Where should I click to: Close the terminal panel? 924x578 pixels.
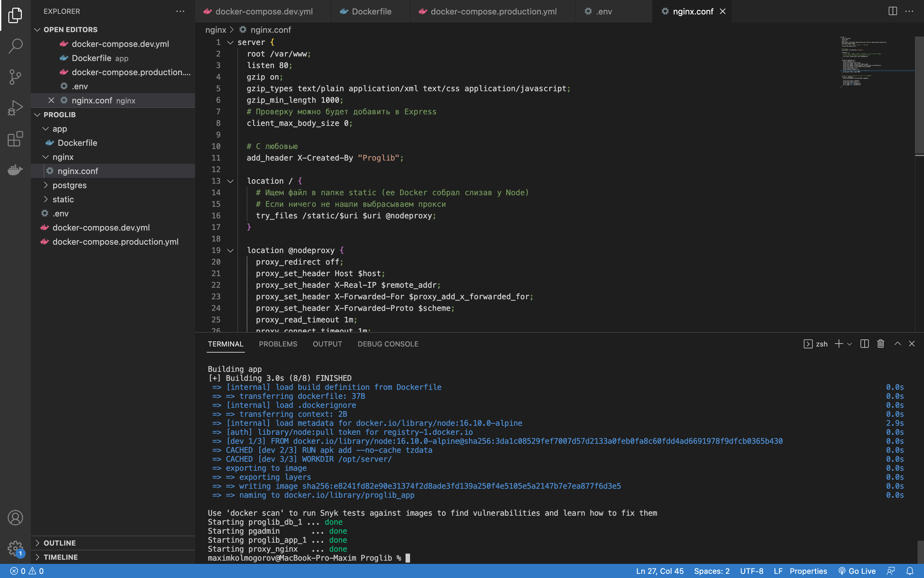[x=912, y=344]
